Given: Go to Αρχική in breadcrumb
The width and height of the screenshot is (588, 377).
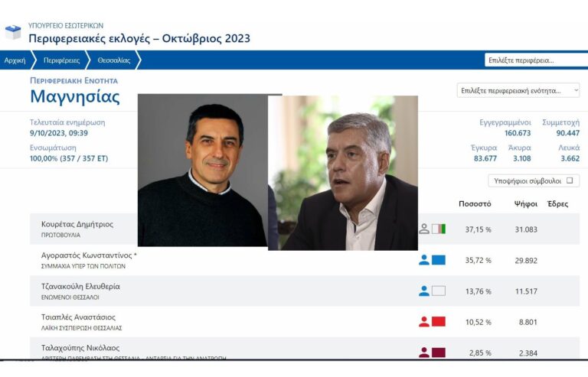Looking at the screenshot, I should click(15, 60).
